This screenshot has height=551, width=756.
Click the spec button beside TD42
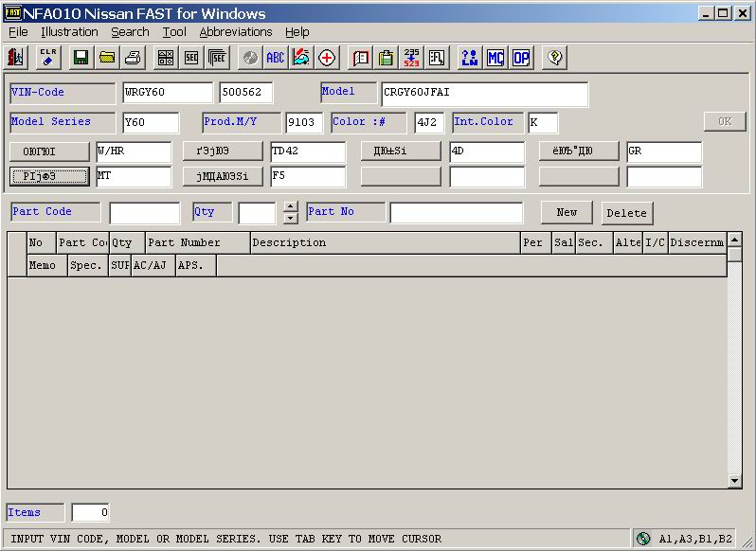pyautogui.click(x=223, y=151)
